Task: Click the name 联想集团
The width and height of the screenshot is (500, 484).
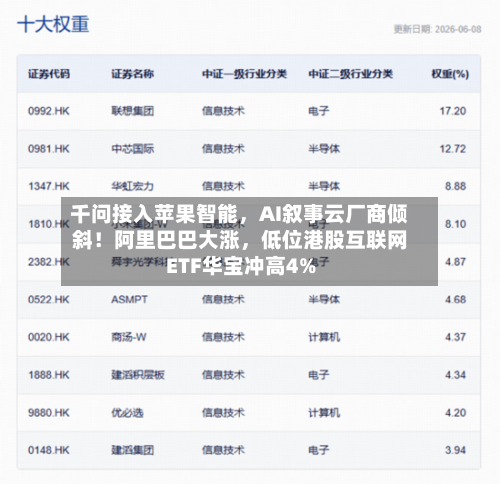Action: click(133, 111)
